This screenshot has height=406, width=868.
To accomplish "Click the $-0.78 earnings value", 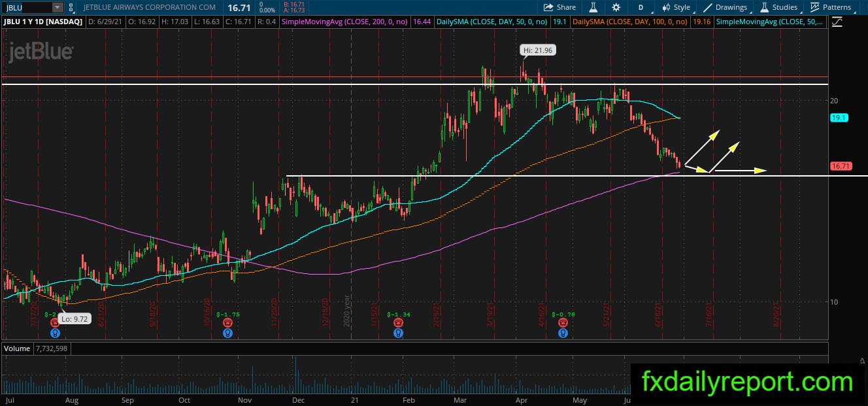I will pos(563,314).
